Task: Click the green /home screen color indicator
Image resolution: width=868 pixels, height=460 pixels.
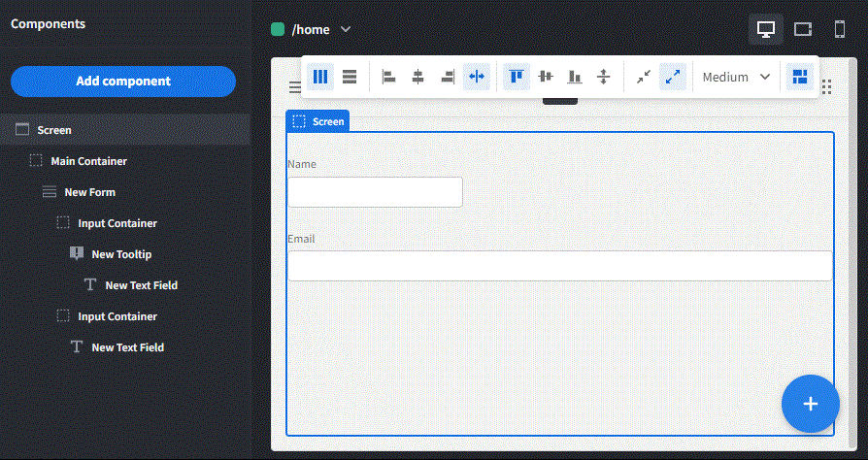Action: click(x=278, y=29)
